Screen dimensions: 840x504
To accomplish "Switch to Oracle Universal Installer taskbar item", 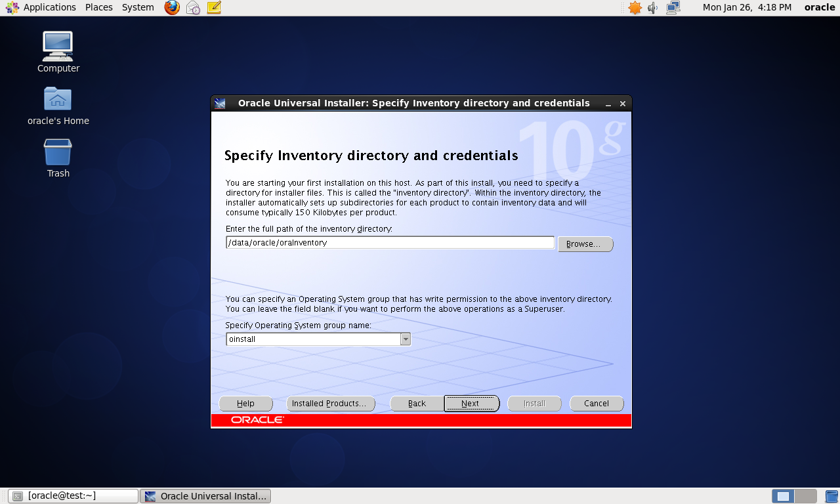I will 205,496.
